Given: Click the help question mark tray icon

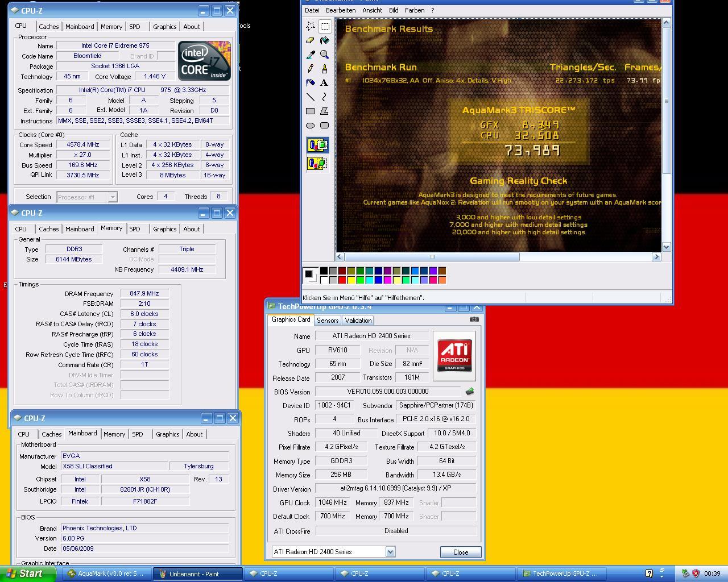Looking at the screenshot, I should (x=649, y=573).
